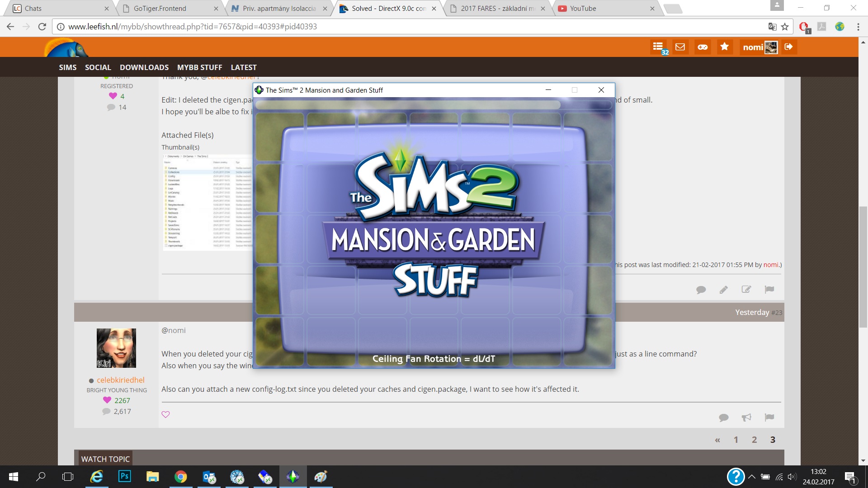Switch to the YouTube browser tab
This screenshot has width=868, height=488.
point(583,9)
